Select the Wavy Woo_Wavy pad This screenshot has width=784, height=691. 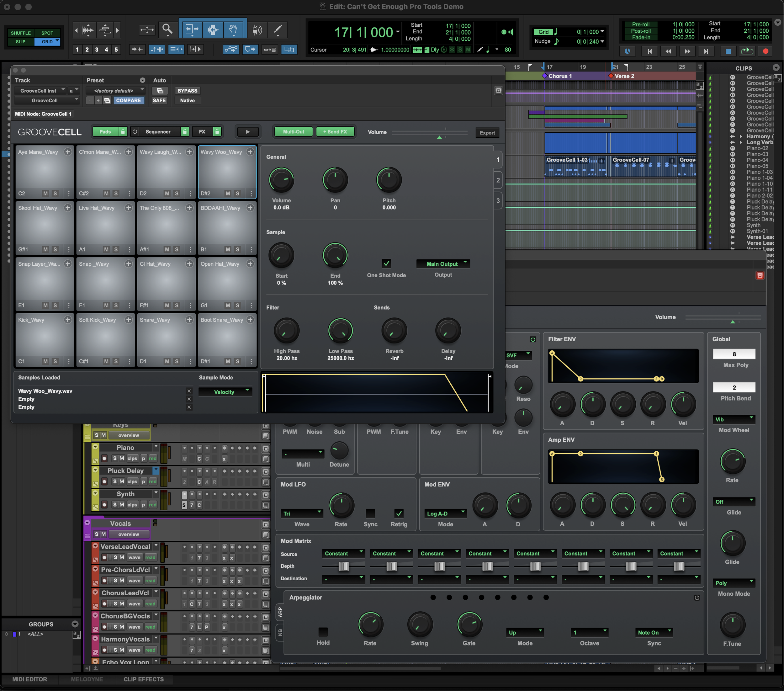[x=227, y=172]
